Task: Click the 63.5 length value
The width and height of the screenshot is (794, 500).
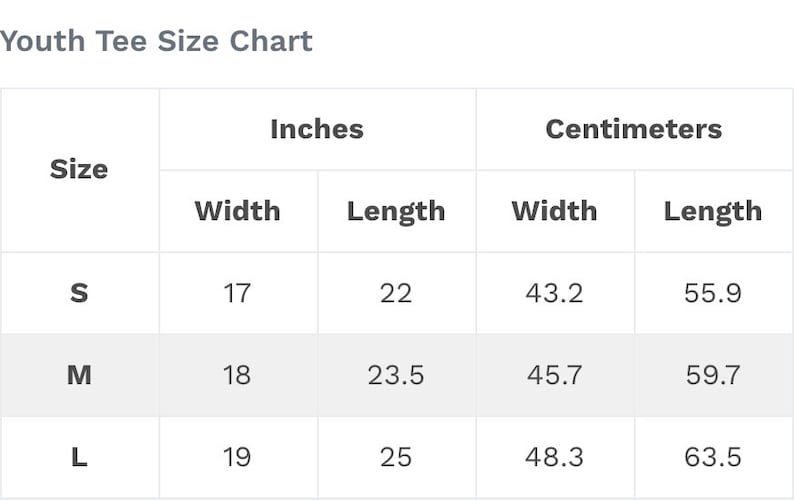Action: tap(713, 457)
